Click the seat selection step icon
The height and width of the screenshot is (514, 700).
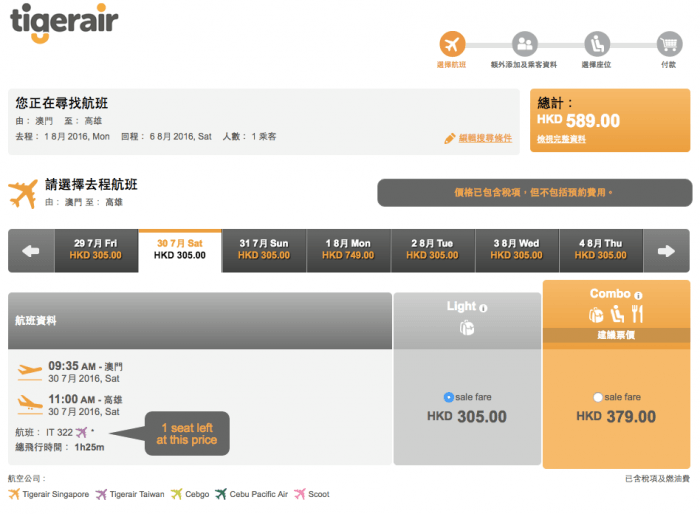(597, 45)
